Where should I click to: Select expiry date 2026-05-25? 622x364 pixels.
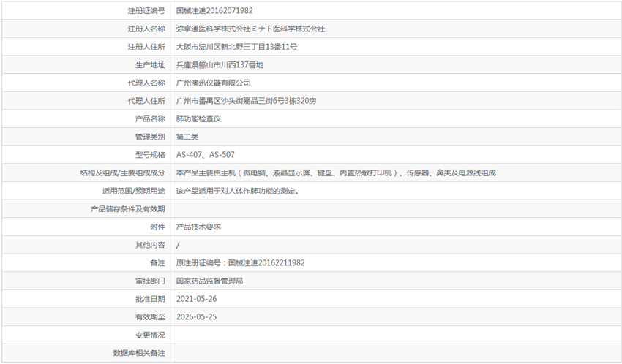[196, 317]
